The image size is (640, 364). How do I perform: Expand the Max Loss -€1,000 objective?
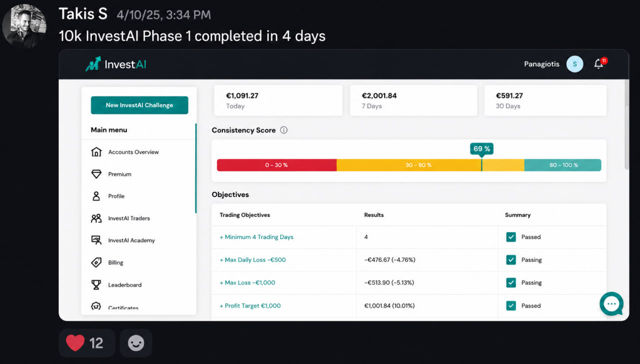point(247,282)
